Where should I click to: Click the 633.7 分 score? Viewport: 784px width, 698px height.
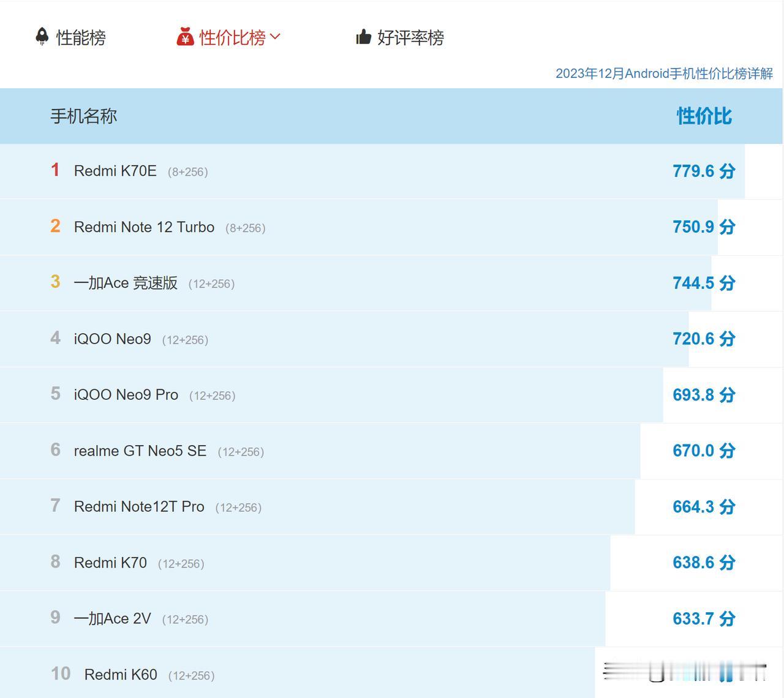[x=704, y=618]
